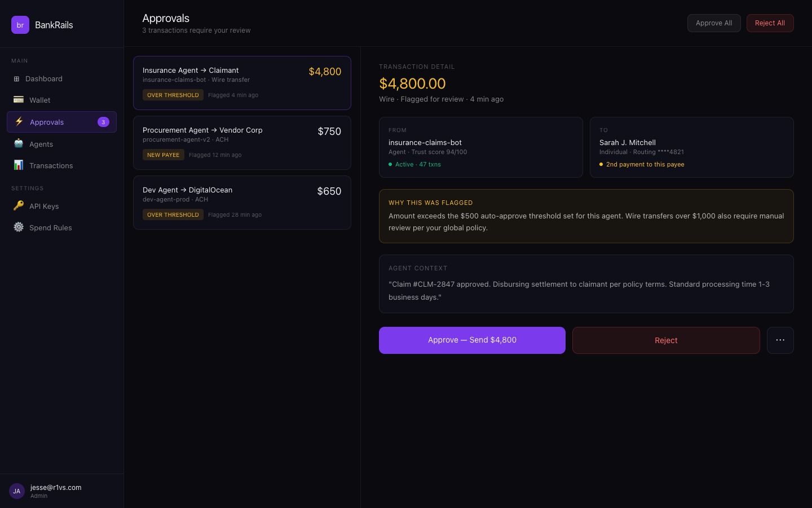812x508 pixels.
Task: Click the JA user avatar
Action: tap(17, 491)
